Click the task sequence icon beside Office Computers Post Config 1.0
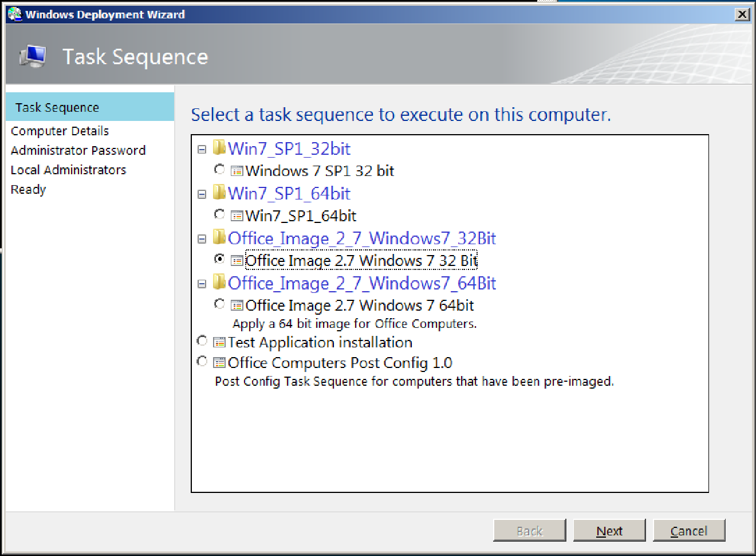The height and width of the screenshot is (556, 756). click(x=218, y=362)
